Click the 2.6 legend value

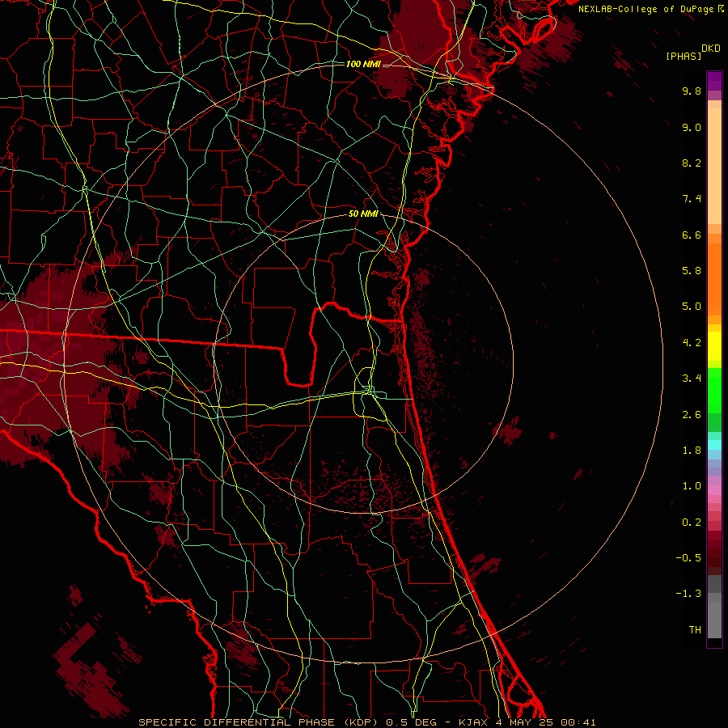[692, 415]
